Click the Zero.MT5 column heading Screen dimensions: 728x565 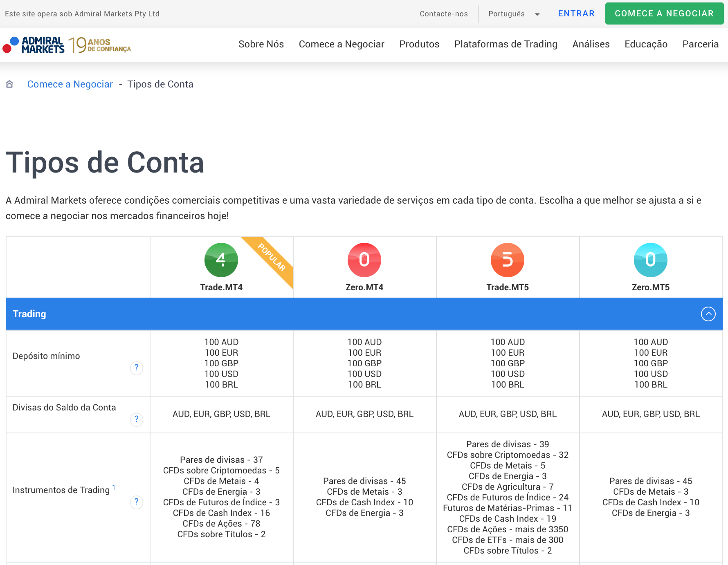[x=651, y=287]
